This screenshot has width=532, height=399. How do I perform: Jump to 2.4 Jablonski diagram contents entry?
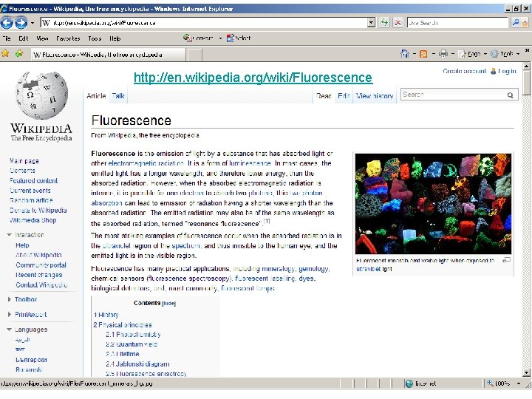[137, 364]
